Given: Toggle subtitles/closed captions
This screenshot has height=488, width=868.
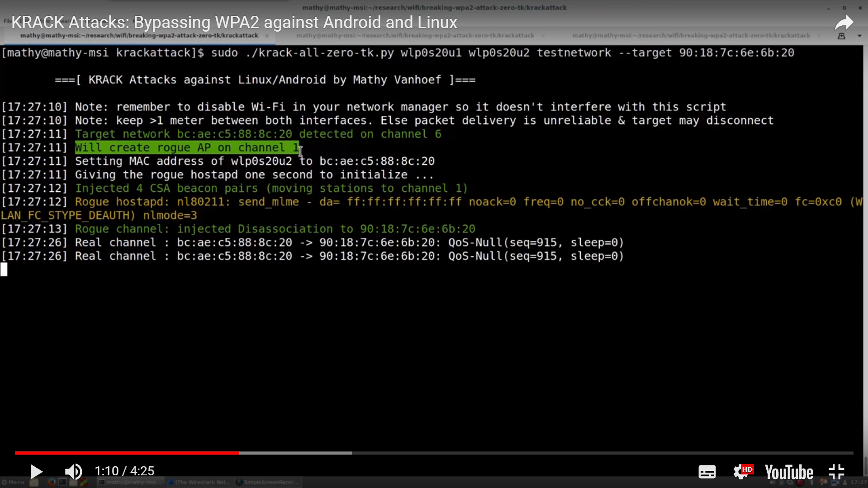Looking at the screenshot, I should point(707,472).
